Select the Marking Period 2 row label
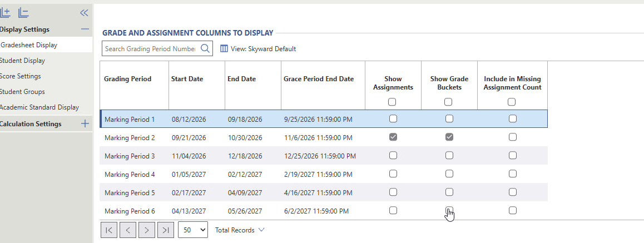The image size is (644, 243). (130, 138)
